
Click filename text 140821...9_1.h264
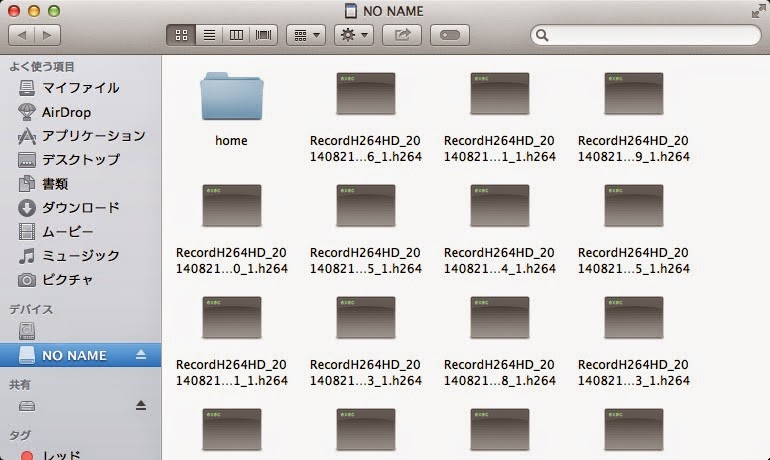coord(634,157)
